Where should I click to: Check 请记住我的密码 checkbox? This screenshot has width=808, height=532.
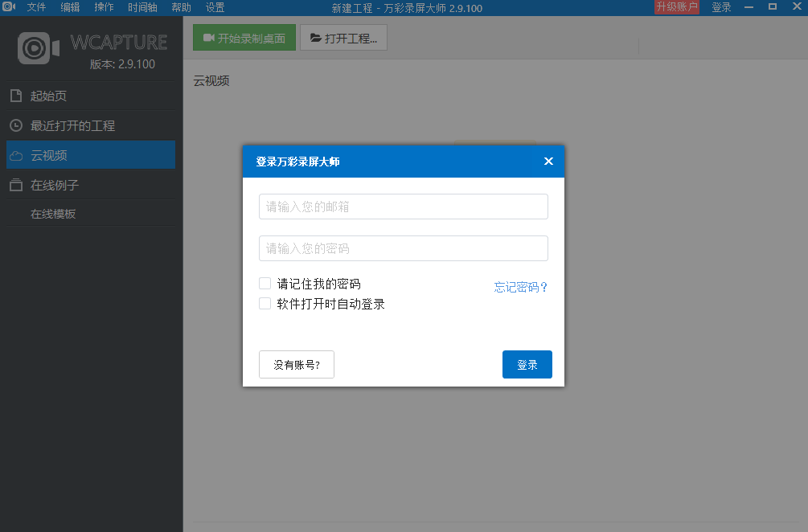(x=265, y=283)
